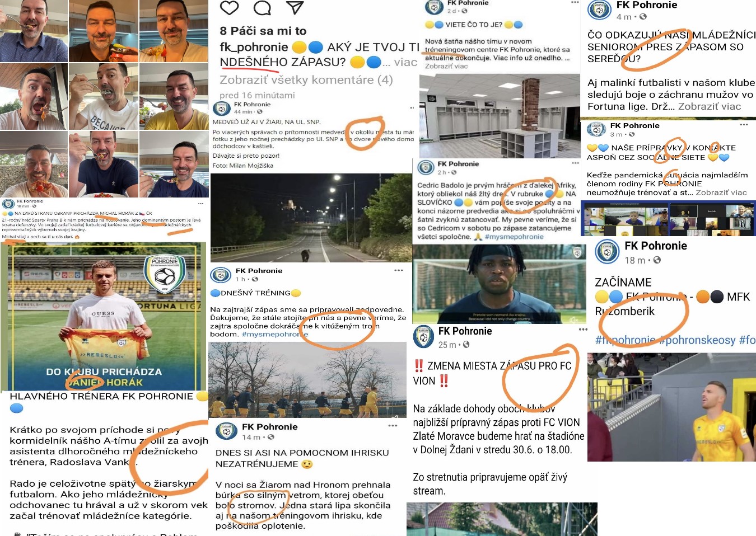756x536 pixels.
Task: Open three-dots menu on Cedric Badolo post
Action: pos(575,163)
